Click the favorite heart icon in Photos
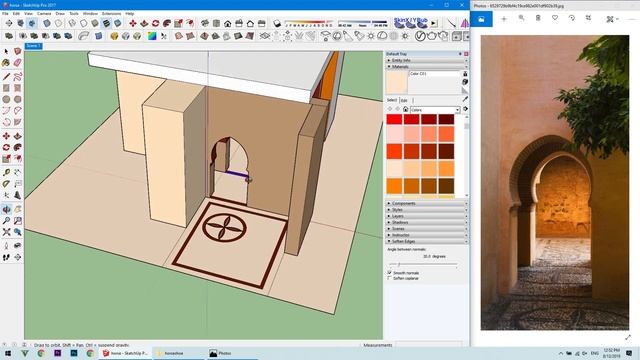Screen dimensions: 640x360 [x=555, y=18]
